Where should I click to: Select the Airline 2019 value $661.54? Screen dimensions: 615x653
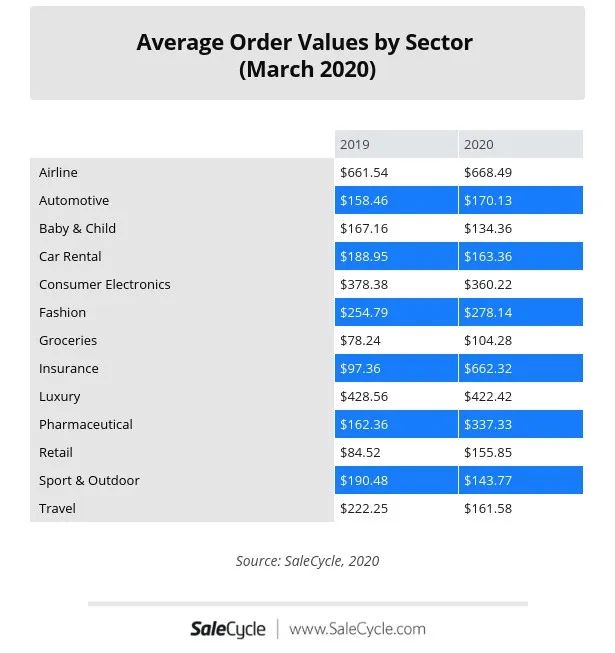(x=364, y=173)
